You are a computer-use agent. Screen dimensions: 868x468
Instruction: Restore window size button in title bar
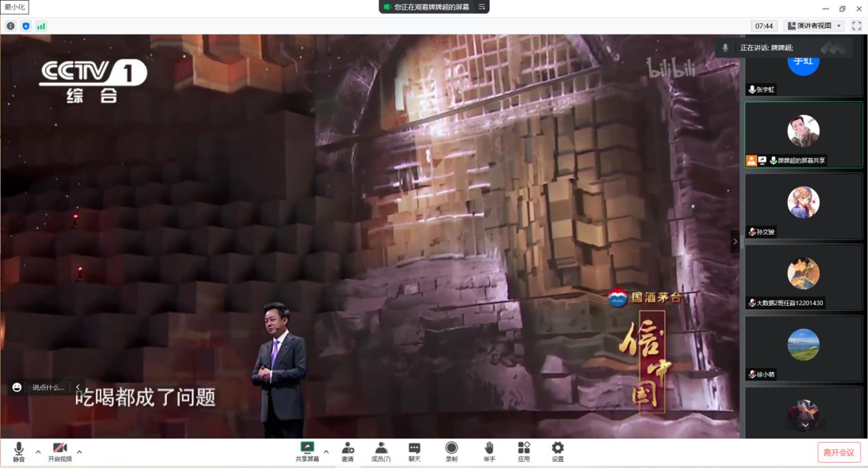pos(842,8)
